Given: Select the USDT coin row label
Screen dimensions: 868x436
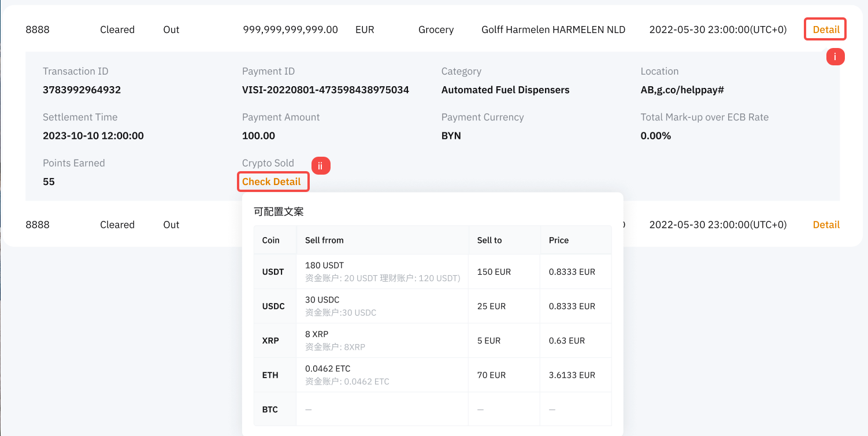Looking at the screenshot, I should pos(273,272).
